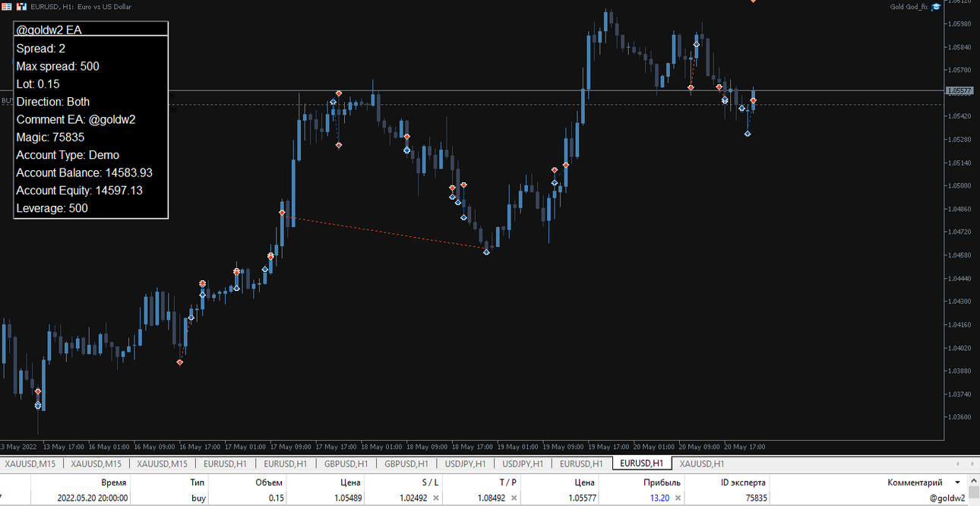The width and height of the screenshot is (980, 506).
Task: Close the position via x beside profit 13.20
Action: tap(677, 498)
